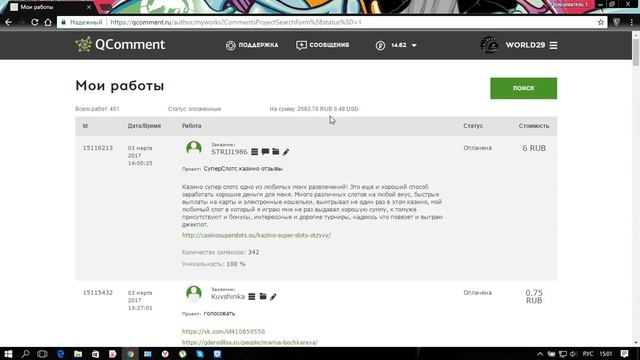Click Стоимость column header
Viewport: 640px width, 360px height.
tap(534, 126)
